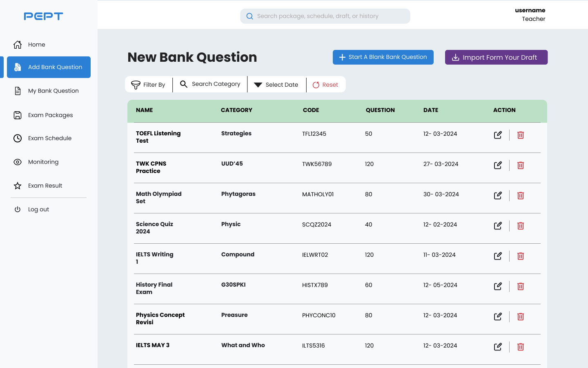Edit the TWK CPNS Practice row
This screenshot has height=368, width=588.
(x=498, y=165)
